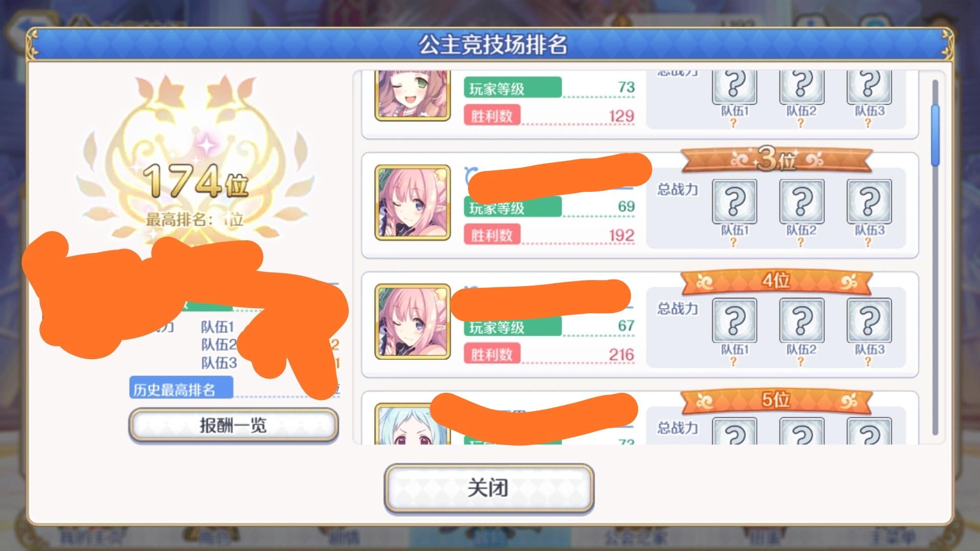Click 队伍1 hidden team icon for 5位
This screenshot has width=980, height=551.
click(734, 431)
